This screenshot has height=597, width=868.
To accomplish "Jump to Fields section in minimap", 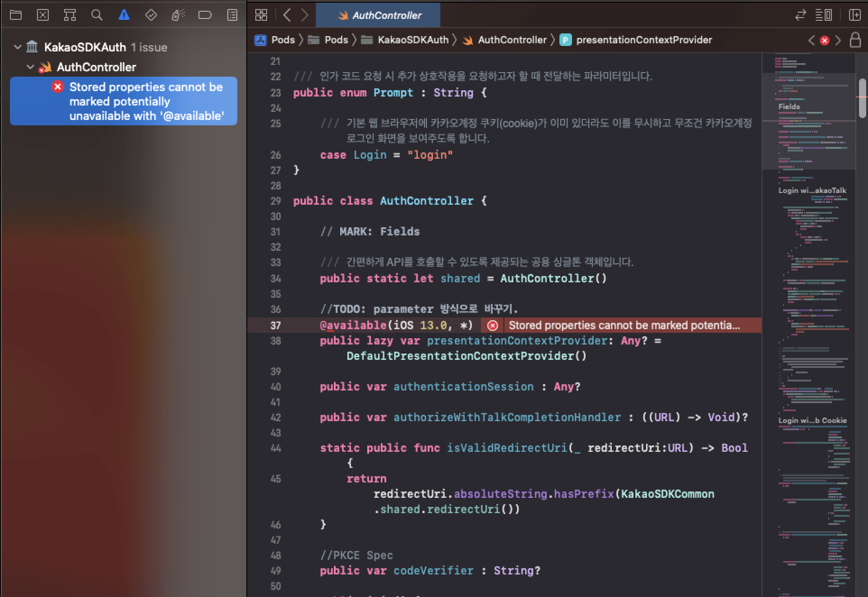I will 789,107.
